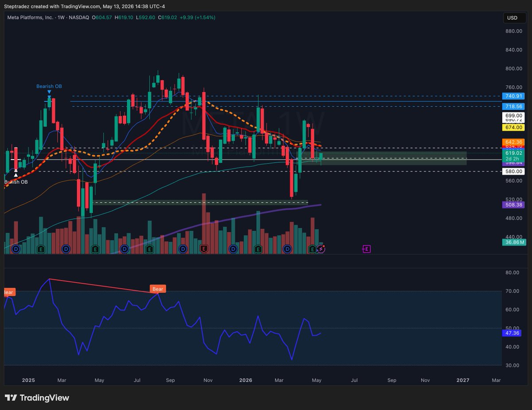Click the Bear label at RSI pane edge
Viewport: 532px width, 410px height.
(9, 292)
